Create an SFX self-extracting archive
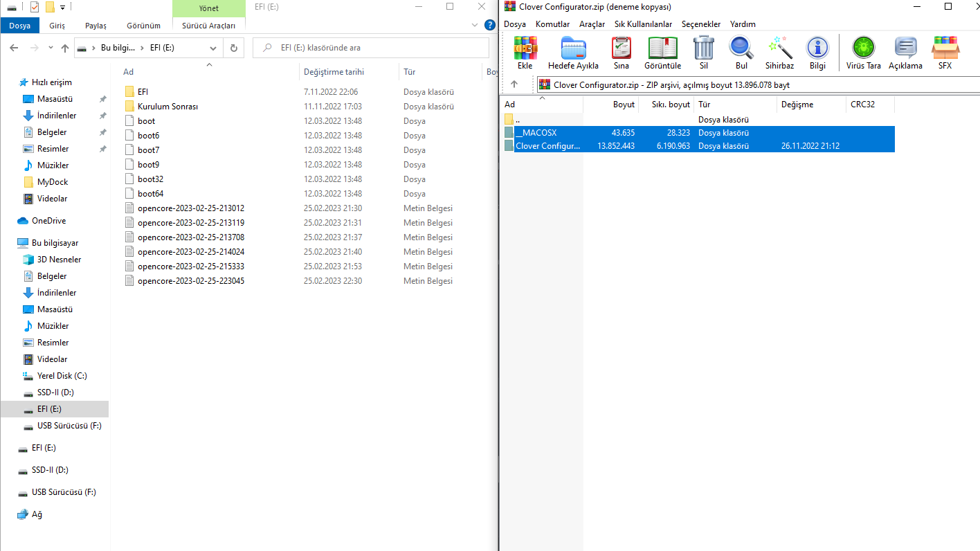Screen dimensions: 980x551 point(945,53)
